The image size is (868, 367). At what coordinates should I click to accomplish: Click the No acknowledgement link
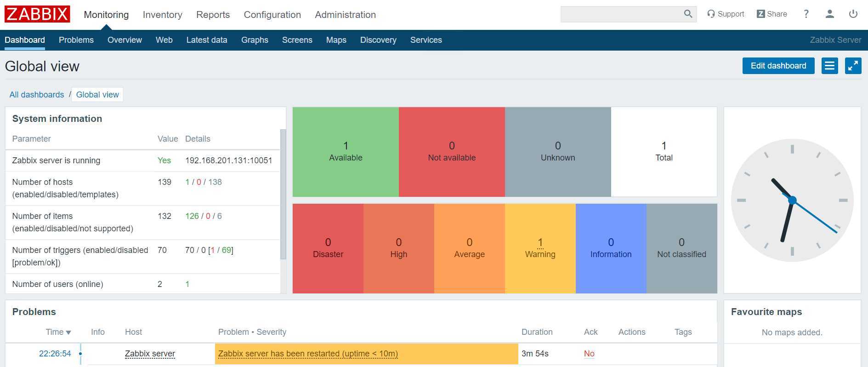[x=589, y=354]
